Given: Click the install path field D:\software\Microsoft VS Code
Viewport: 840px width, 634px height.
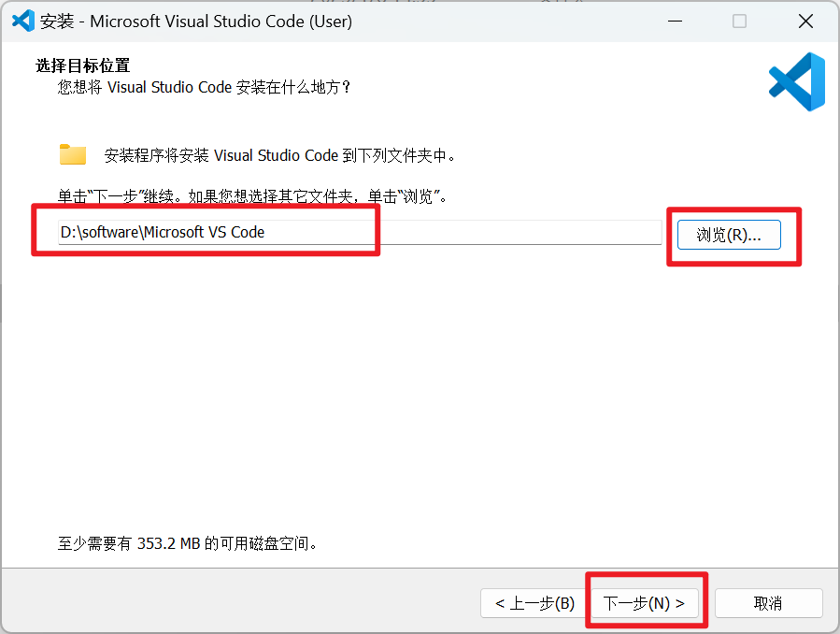Looking at the screenshot, I should tap(360, 232).
